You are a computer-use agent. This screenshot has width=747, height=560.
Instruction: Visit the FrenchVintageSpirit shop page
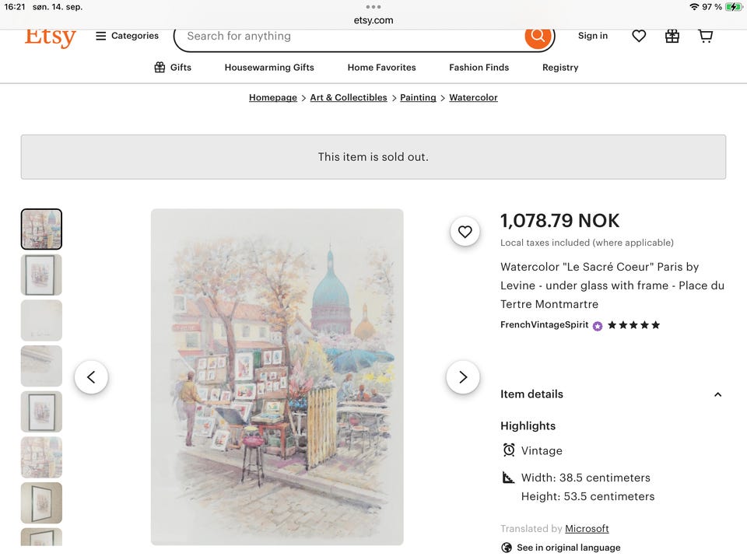point(542,324)
